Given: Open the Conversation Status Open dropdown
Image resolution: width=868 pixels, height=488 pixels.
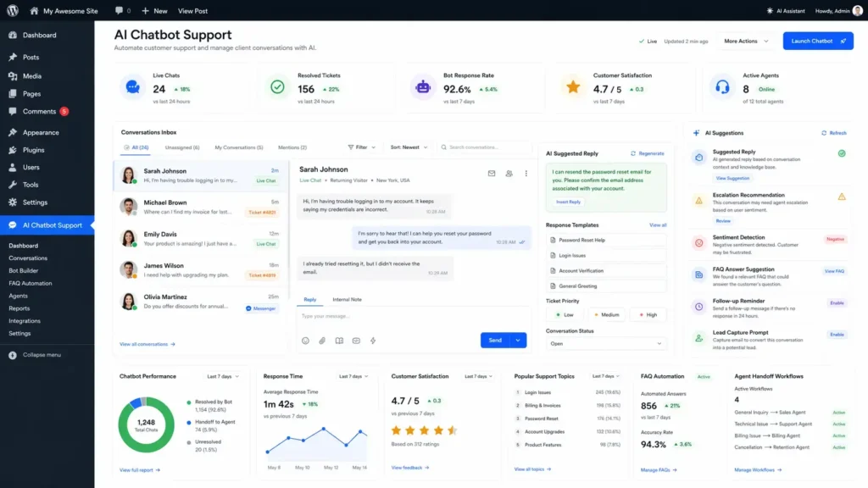Looking at the screenshot, I should pyautogui.click(x=605, y=344).
